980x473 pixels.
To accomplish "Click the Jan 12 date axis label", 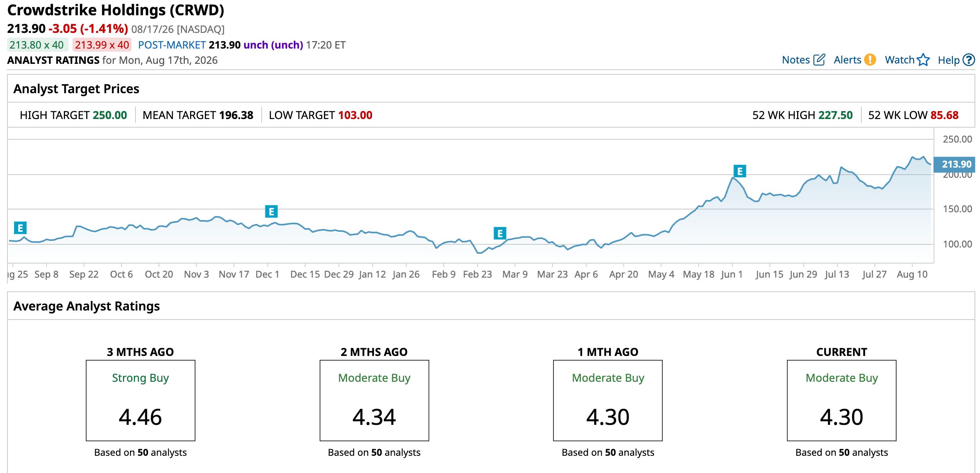I will coord(372,274).
